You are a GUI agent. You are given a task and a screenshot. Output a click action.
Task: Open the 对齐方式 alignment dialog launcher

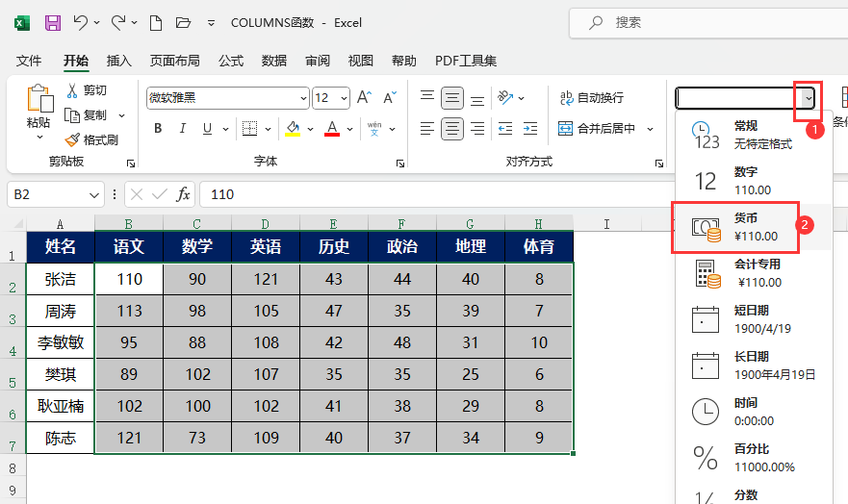click(x=659, y=164)
